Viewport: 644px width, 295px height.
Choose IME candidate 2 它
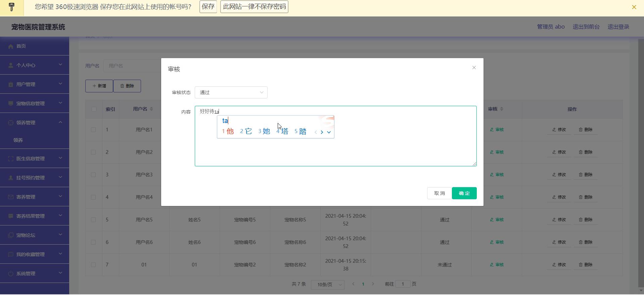point(246,131)
